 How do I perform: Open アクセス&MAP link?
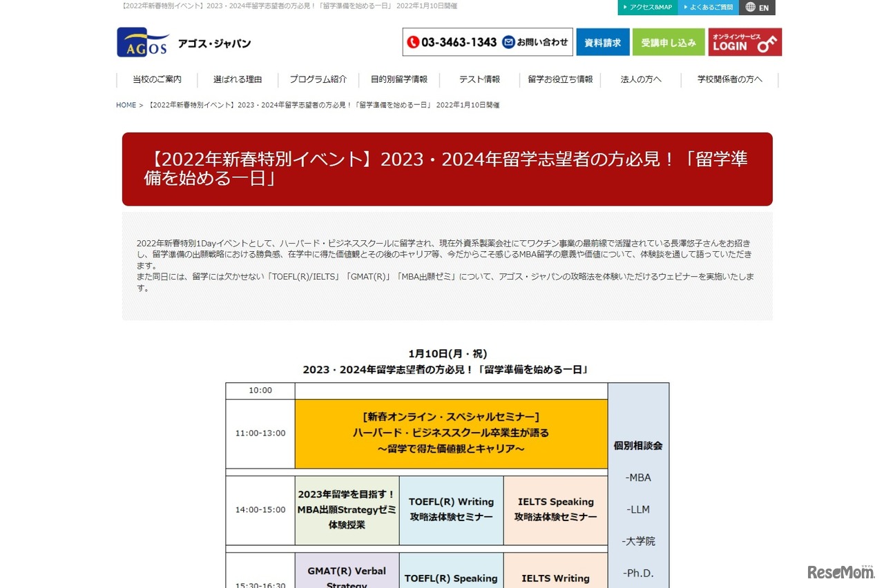tap(647, 8)
